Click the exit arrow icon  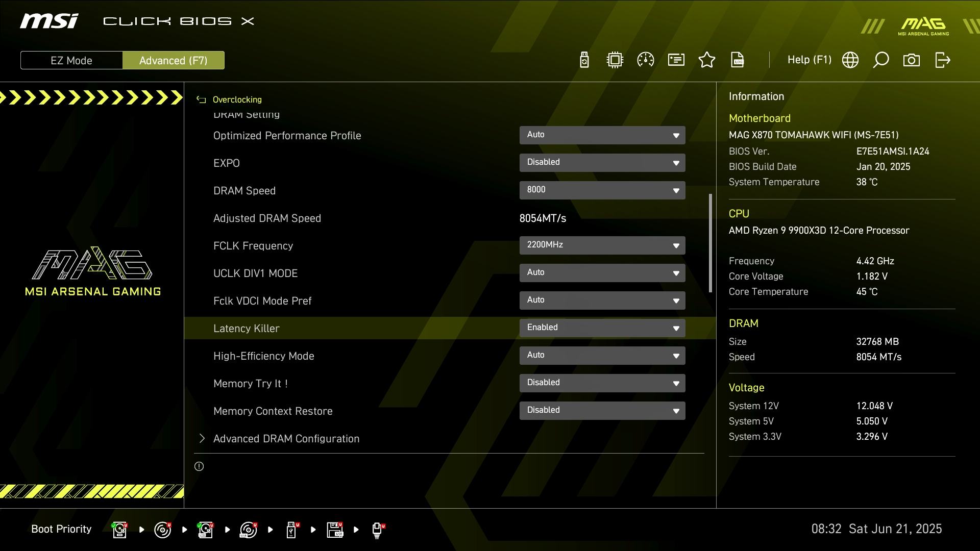[x=942, y=60]
